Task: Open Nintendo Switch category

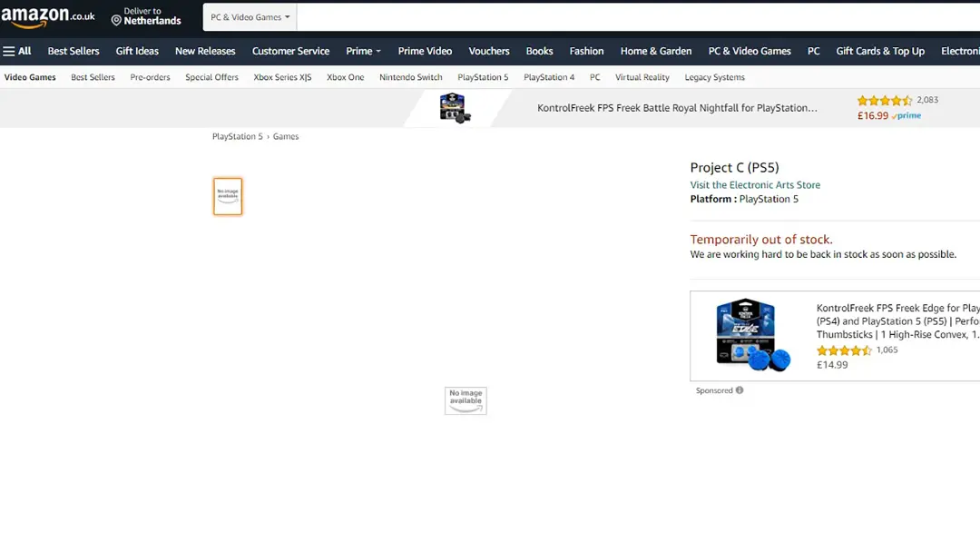Action: 411,77
